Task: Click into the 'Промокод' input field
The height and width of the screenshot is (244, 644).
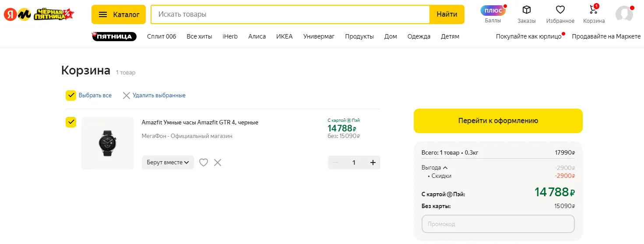Action: [498, 224]
